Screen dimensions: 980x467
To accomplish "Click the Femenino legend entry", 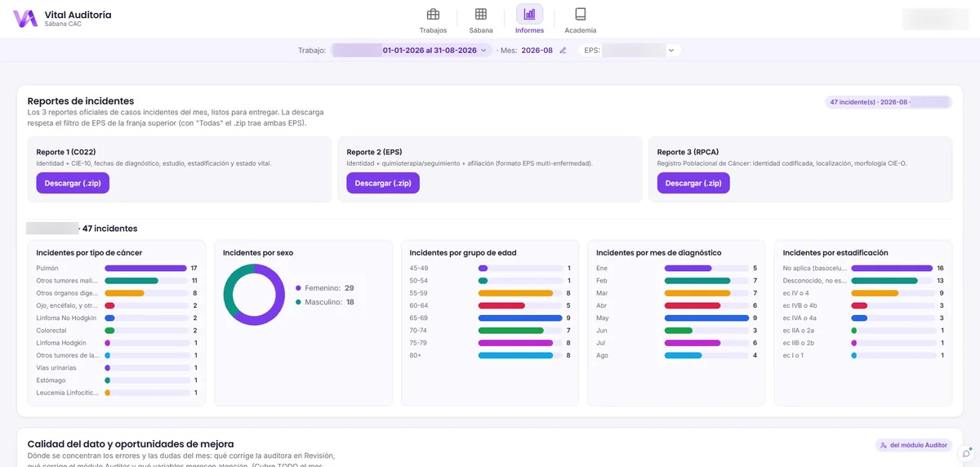I will [324, 288].
